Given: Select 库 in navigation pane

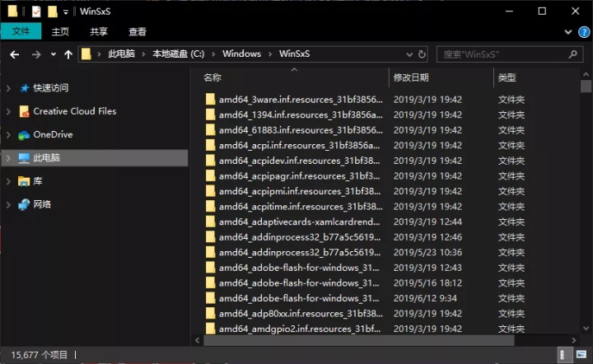Looking at the screenshot, I should pos(37,181).
